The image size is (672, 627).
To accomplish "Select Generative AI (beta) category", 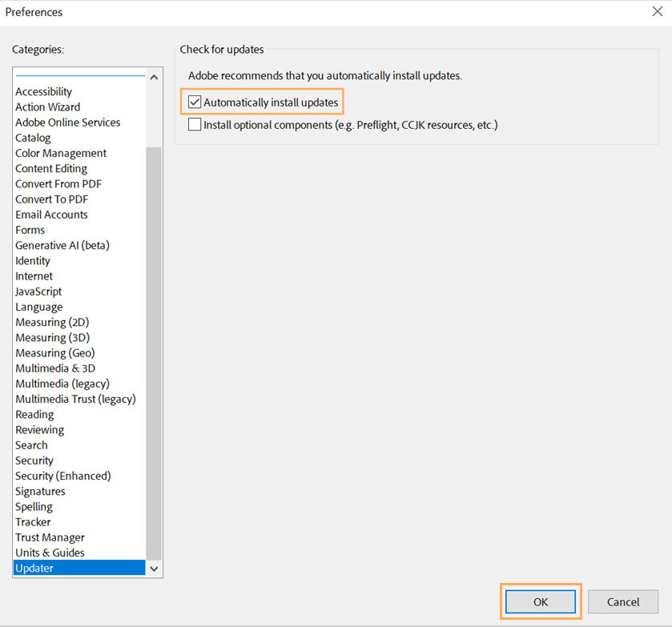I will pos(62,245).
